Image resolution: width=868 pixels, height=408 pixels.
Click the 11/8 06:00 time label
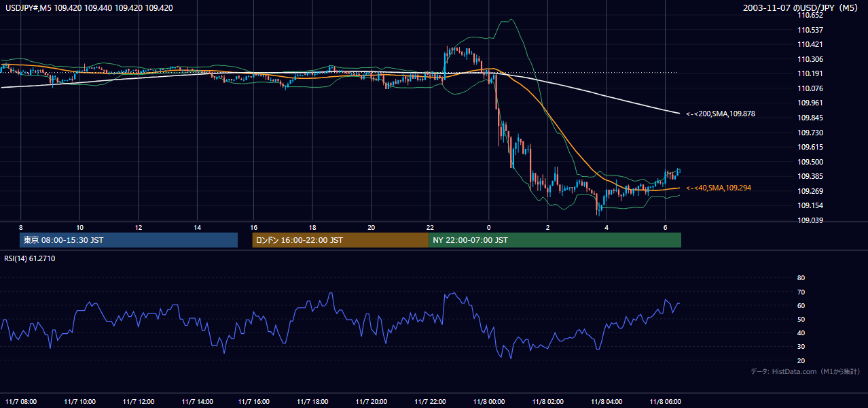[665, 401]
